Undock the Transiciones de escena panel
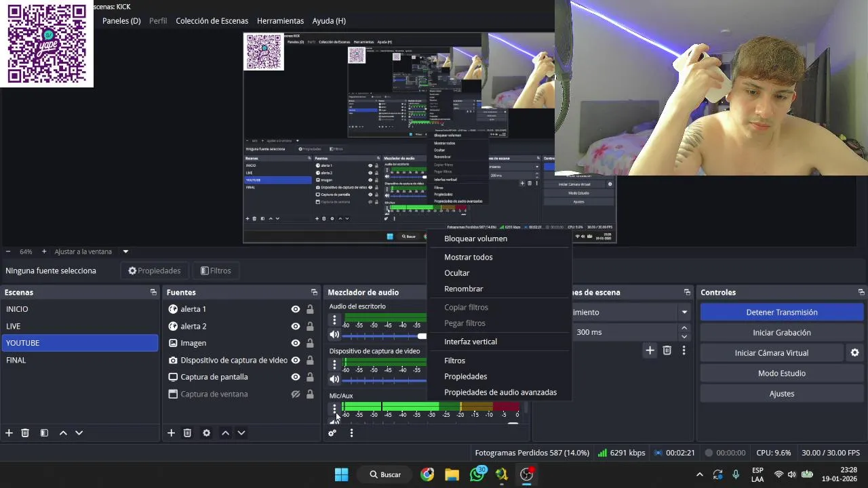 click(687, 292)
